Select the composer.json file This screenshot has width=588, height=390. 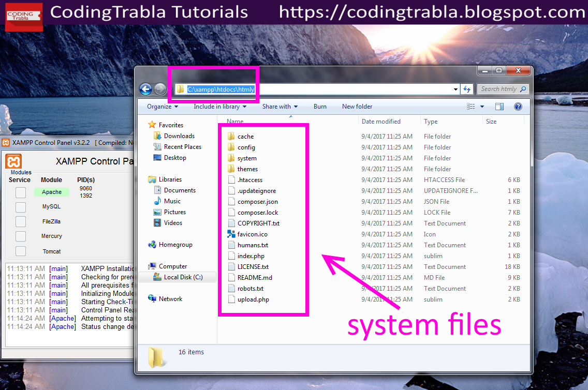[x=258, y=202]
